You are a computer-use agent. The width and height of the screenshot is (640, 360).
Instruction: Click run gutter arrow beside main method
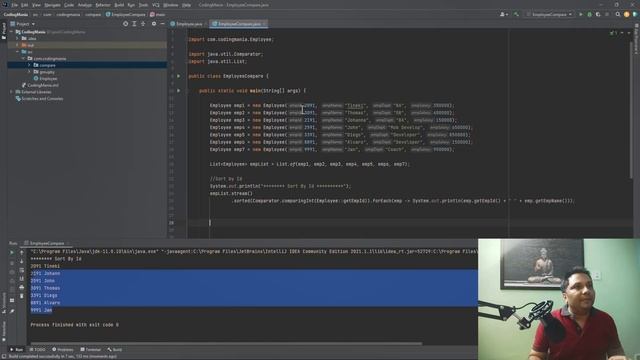(178, 91)
